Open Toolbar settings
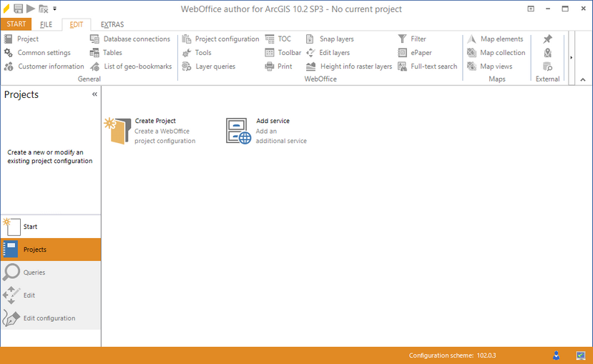 (x=283, y=52)
